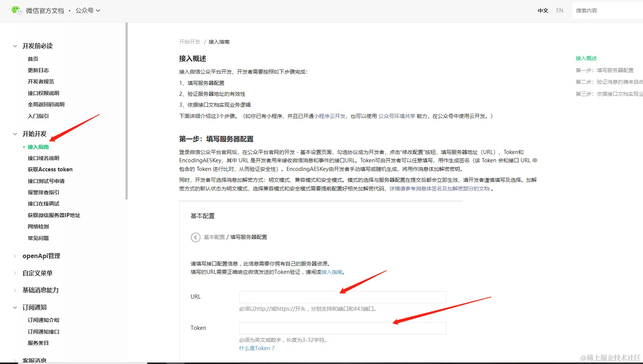
Task: Collapse the 开发前必读 section
Action: [x=15, y=46]
